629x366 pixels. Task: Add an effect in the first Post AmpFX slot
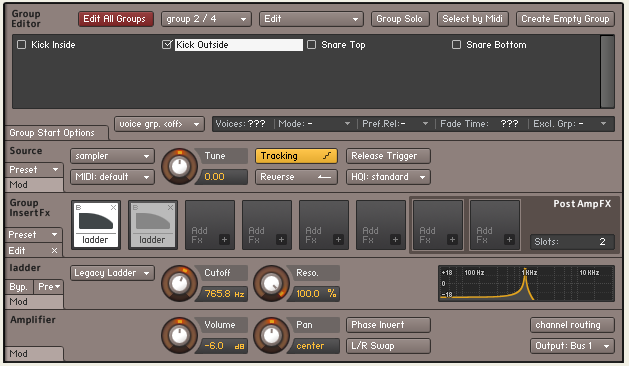click(x=438, y=225)
